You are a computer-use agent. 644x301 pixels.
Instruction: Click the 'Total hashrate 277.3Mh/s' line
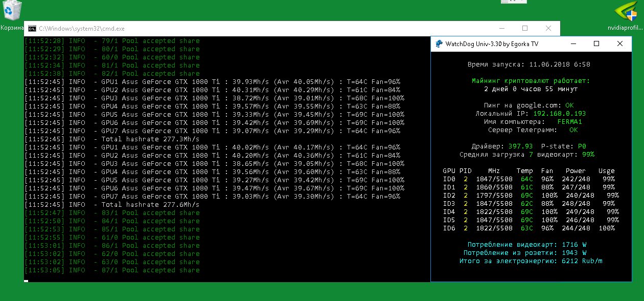[112, 139]
